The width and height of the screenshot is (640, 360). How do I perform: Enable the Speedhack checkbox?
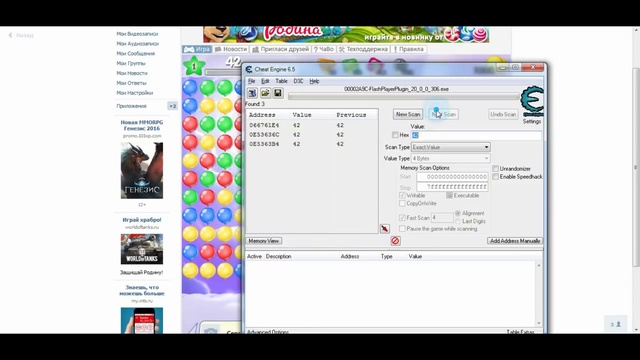pyautogui.click(x=496, y=177)
